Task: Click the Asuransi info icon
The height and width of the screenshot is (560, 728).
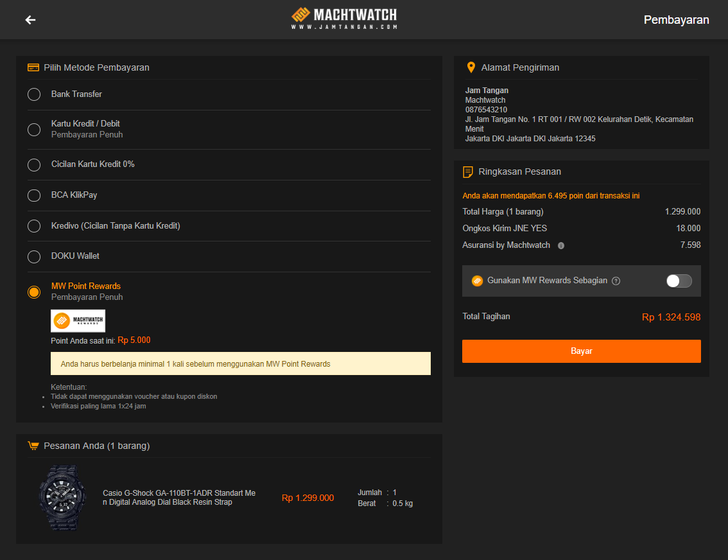Action: [561, 245]
